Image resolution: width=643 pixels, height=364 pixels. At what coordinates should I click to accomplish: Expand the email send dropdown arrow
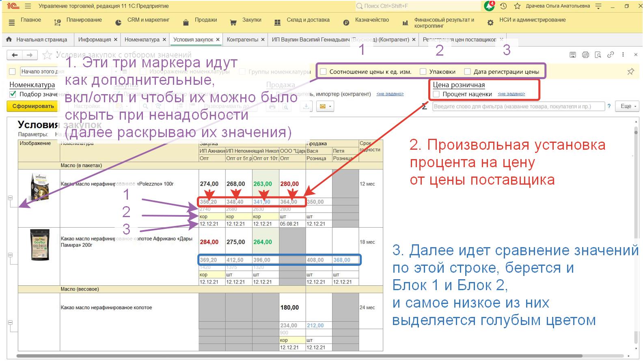tap(330, 107)
